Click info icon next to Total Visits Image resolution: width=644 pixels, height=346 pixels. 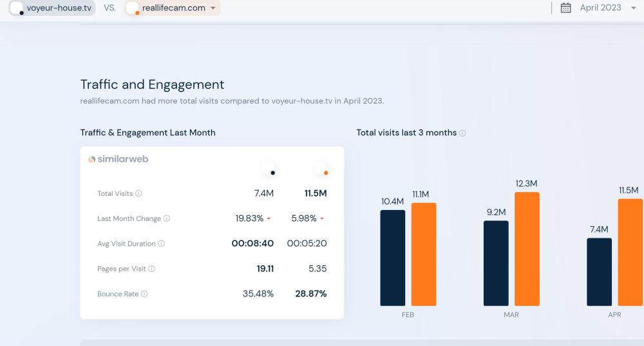click(139, 193)
